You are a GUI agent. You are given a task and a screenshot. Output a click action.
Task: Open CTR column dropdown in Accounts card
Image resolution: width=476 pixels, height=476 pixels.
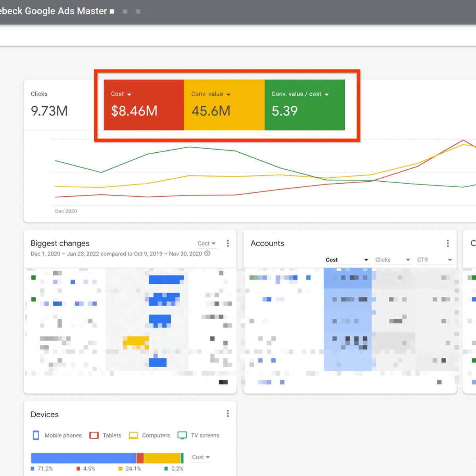pyautogui.click(x=434, y=260)
